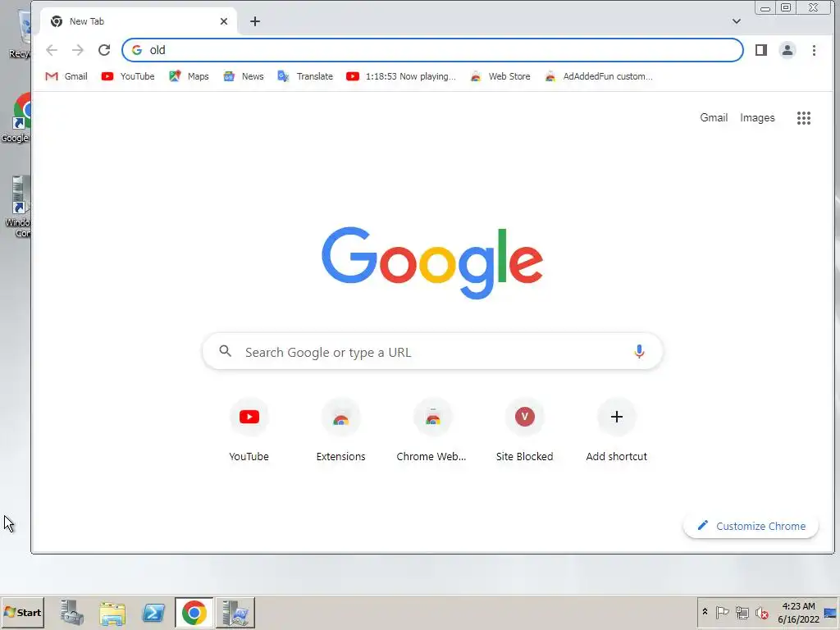Expand the tab search chevron

click(x=737, y=21)
